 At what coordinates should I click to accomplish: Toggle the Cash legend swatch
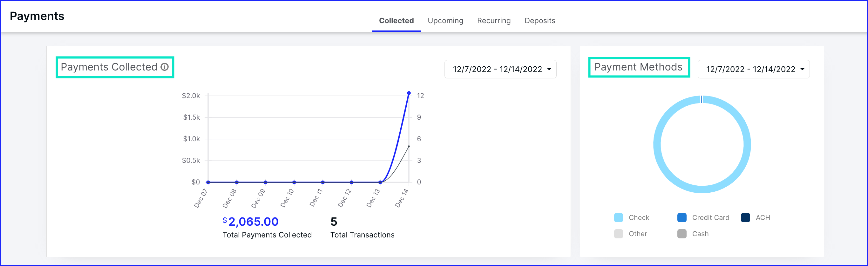(x=682, y=234)
